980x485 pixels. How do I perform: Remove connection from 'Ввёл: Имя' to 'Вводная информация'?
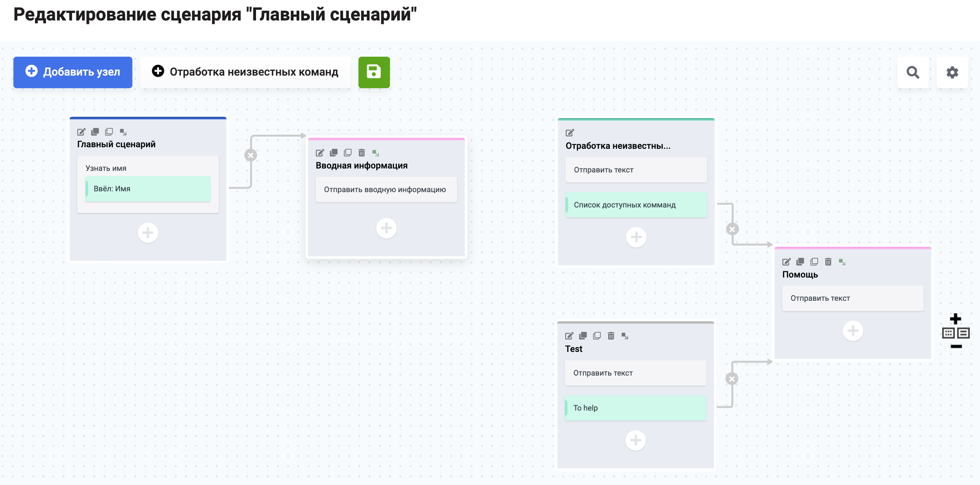[x=251, y=155]
